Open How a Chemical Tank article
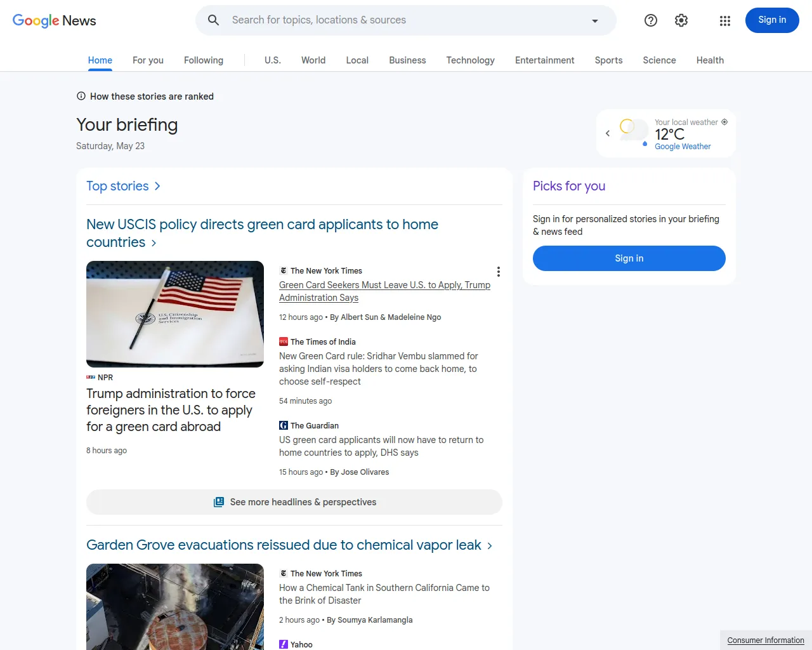The width and height of the screenshot is (812, 650). [384, 594]
